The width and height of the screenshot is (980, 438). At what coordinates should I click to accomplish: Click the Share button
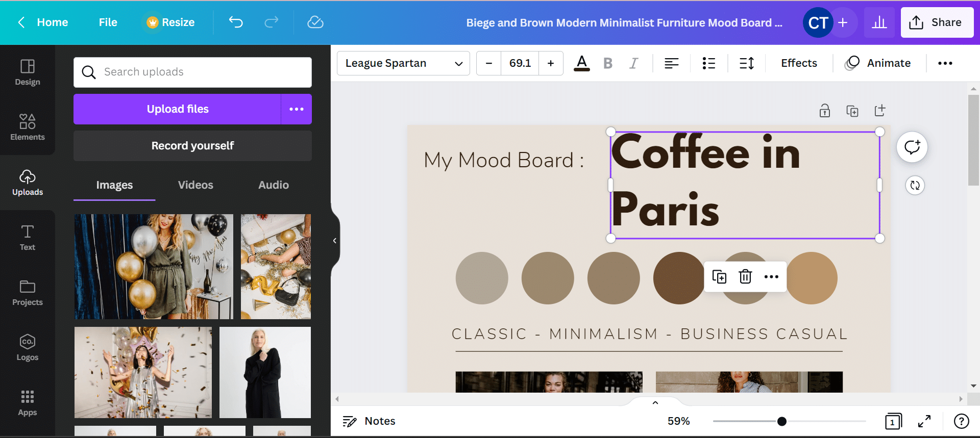coord(937,22)
